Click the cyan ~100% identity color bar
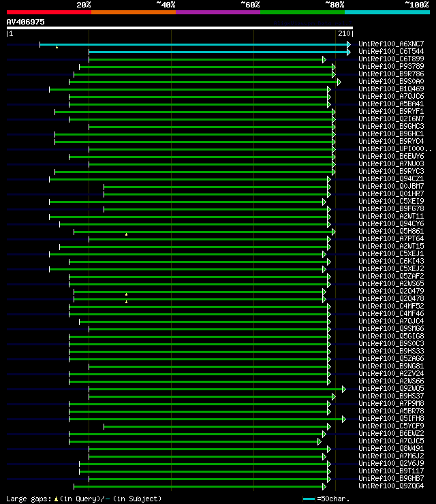The height and width of the screenshot is (504, 436). click(x=387, y=12)
